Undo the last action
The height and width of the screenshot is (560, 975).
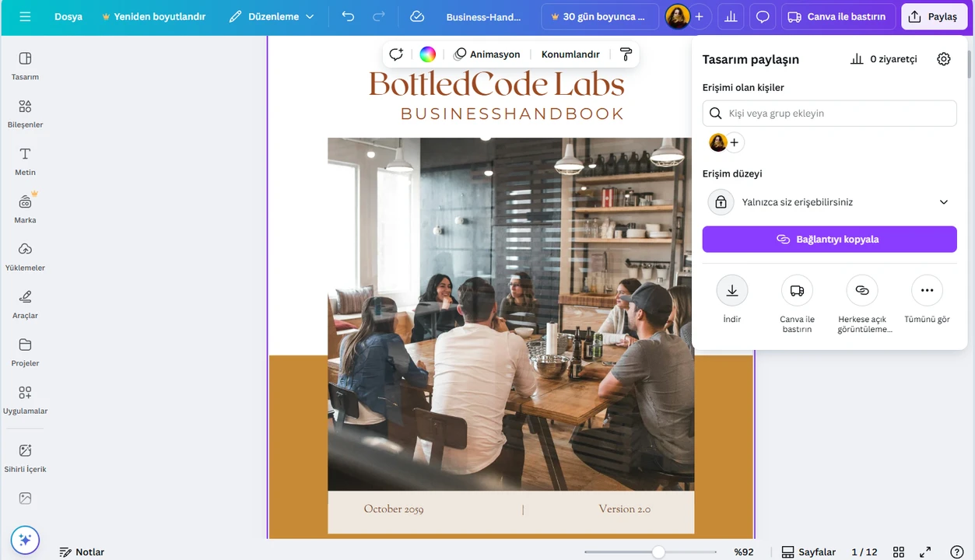click(x=348, y=16)
